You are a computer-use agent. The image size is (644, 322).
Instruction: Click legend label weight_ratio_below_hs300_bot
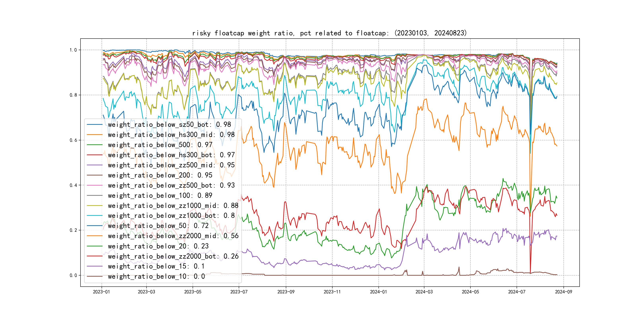[171, 155]
